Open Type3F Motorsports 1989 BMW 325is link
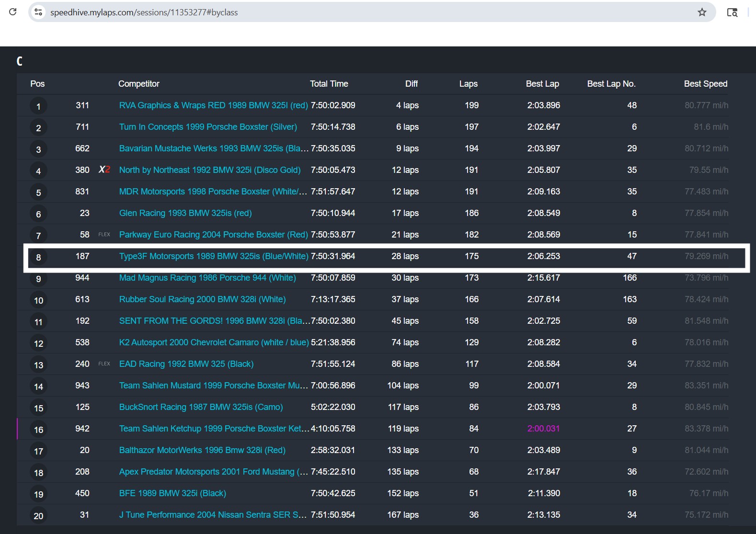 tap(214, 256)
